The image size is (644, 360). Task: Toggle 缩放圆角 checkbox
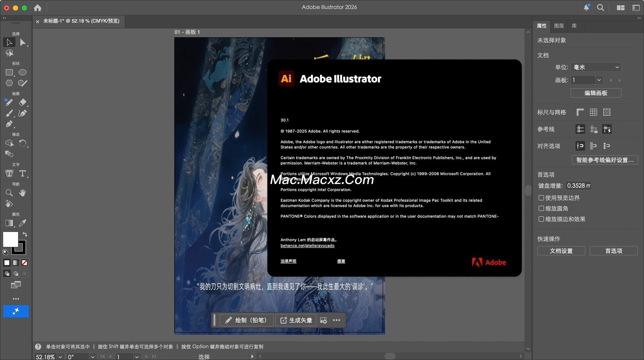coord(541,209)
